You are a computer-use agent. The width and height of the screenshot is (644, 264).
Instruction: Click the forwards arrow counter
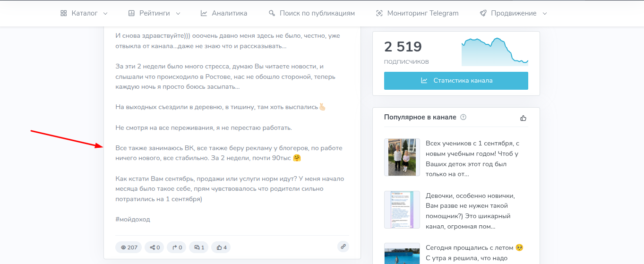pyautogui.click(x=177, y=247)
